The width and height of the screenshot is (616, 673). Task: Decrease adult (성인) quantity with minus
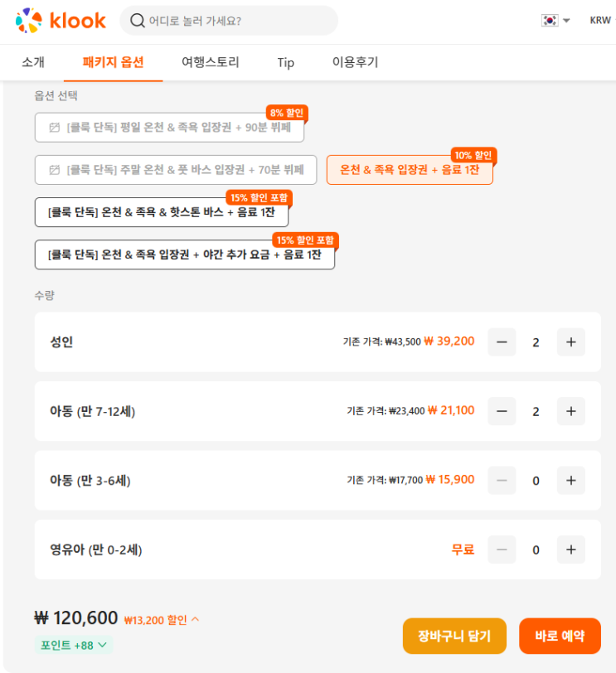(502, 341)
